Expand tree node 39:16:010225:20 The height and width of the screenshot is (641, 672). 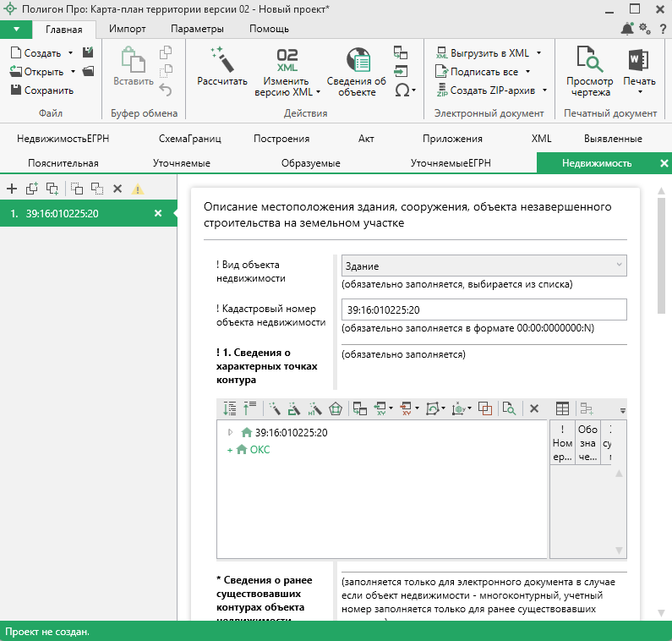(228, 432)
